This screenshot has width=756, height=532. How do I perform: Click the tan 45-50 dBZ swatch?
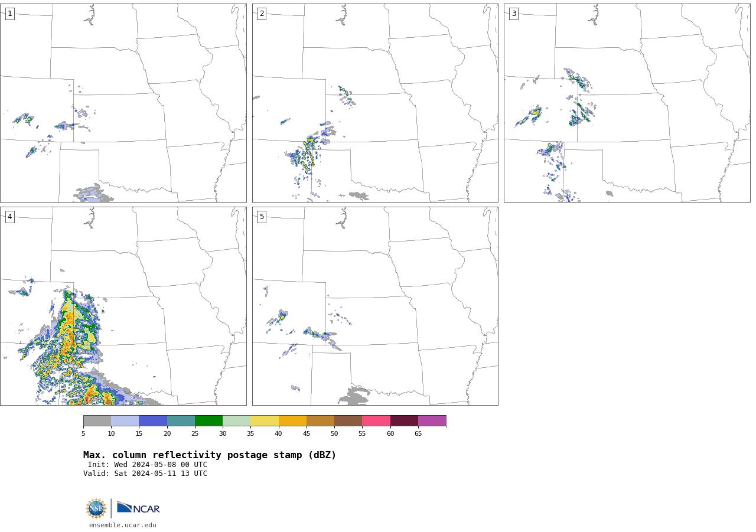(x=320, y=421)
